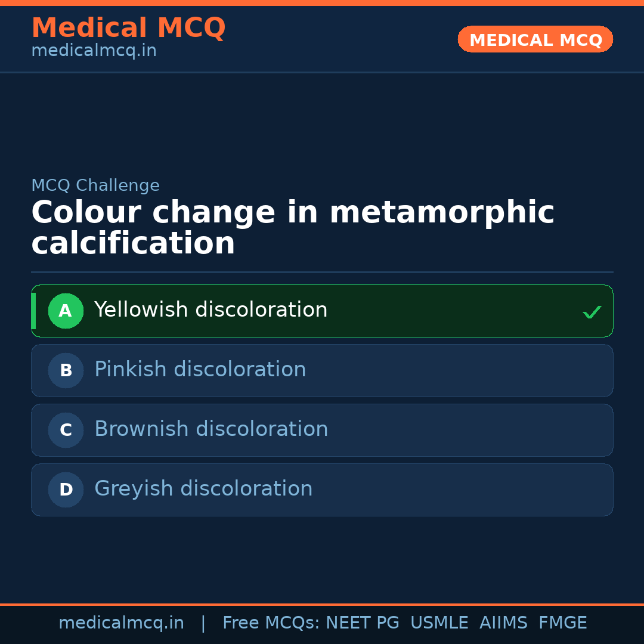Click the orange MEDICAL MCQ badge

tap(535, 39)
